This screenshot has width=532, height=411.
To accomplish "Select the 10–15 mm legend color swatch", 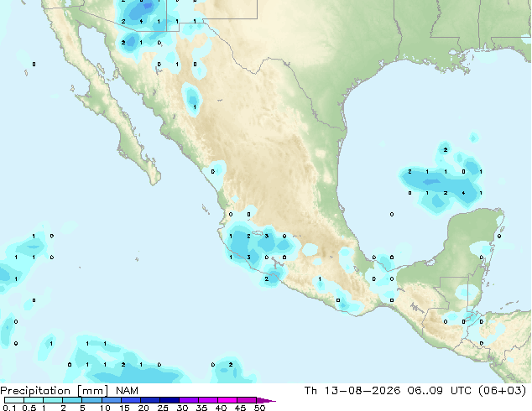I will coord(112,400).
